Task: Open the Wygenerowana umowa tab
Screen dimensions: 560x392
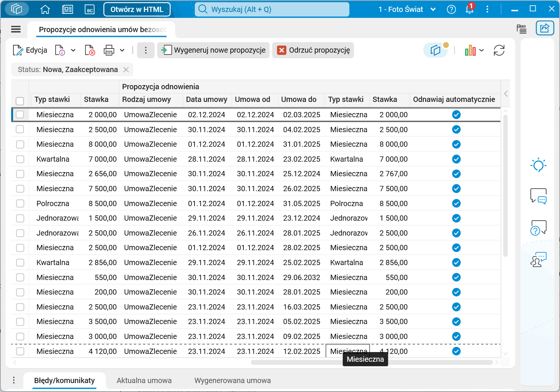Action: click(x=232, y=380)
